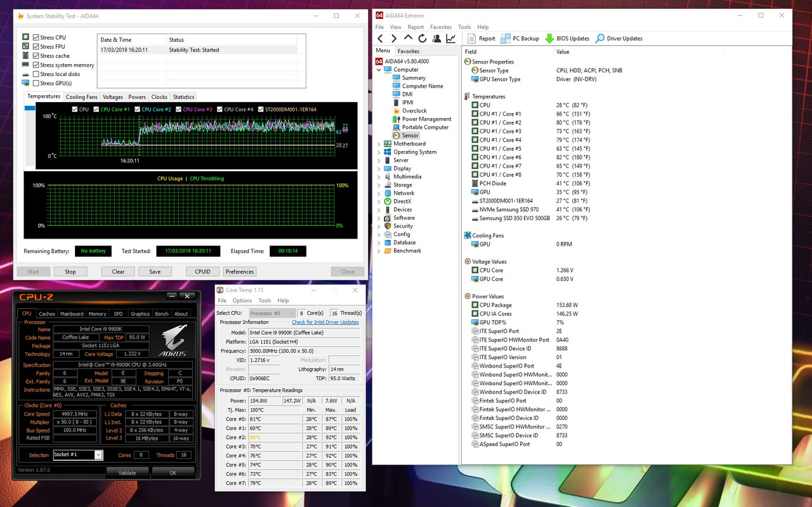
Task: Click the blue graph scale slider
Action: tap(30, 109)
